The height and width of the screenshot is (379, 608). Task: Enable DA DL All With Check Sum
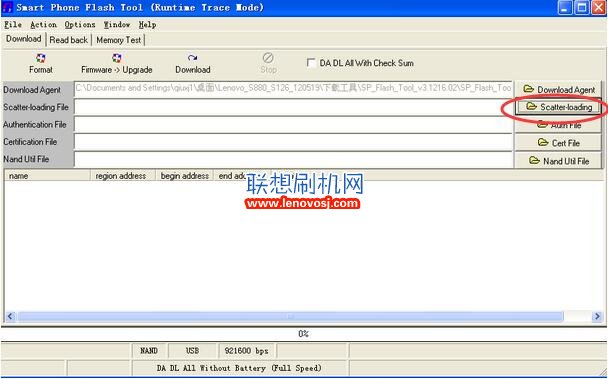pyautogui.click(x=311, y=63)
